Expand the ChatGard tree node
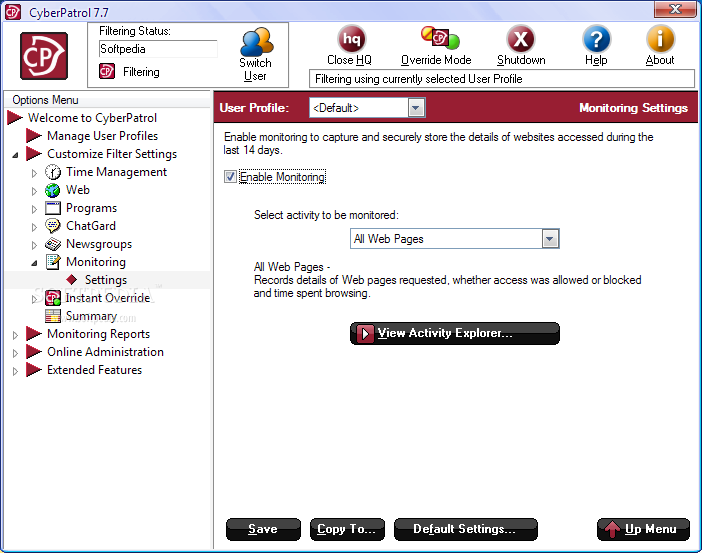This screenshot has height=553, width=702. tap(34, 227)
